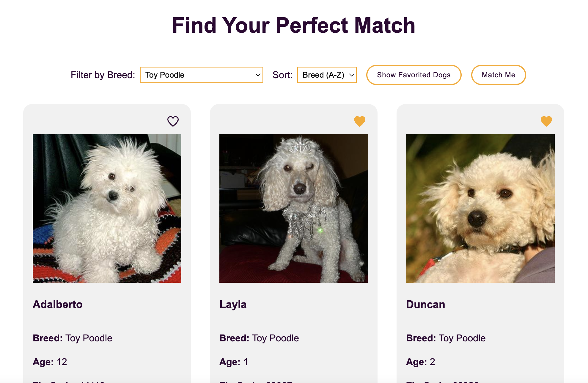This screenshot has height=383, width=588.
Task: Open the Sort dropdown Breed (A-Z)
Action: (327, 75)
